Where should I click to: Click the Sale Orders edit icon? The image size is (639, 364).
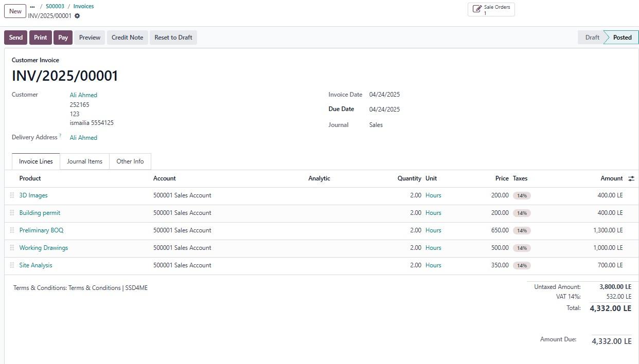(x=477, y=9)
